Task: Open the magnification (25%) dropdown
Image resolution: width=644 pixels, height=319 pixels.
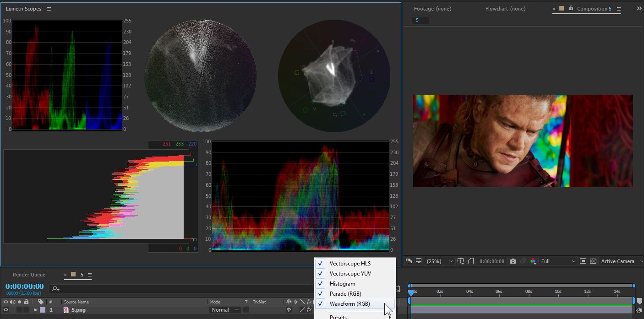Action: point(439,261)
